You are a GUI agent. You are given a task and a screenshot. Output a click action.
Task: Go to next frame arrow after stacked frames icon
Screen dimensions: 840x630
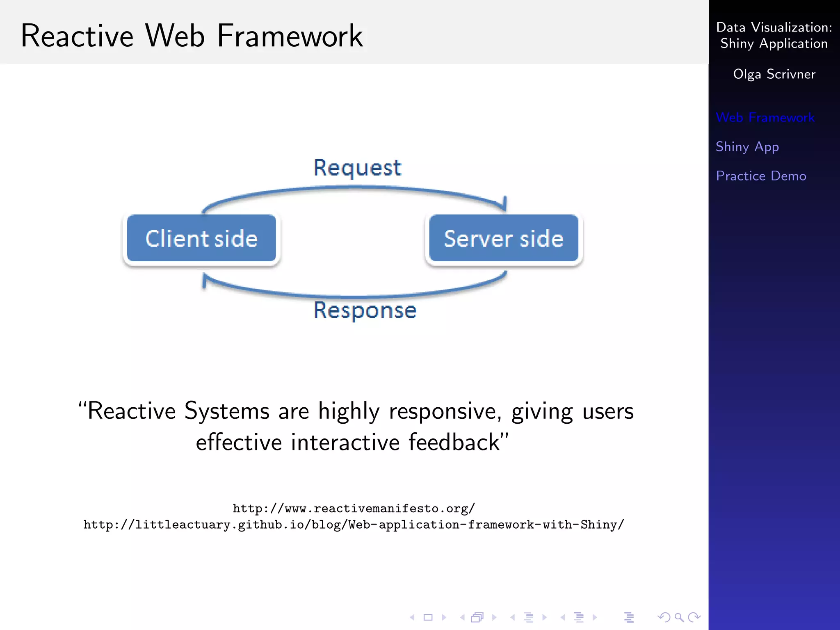[x=495, y=617]
